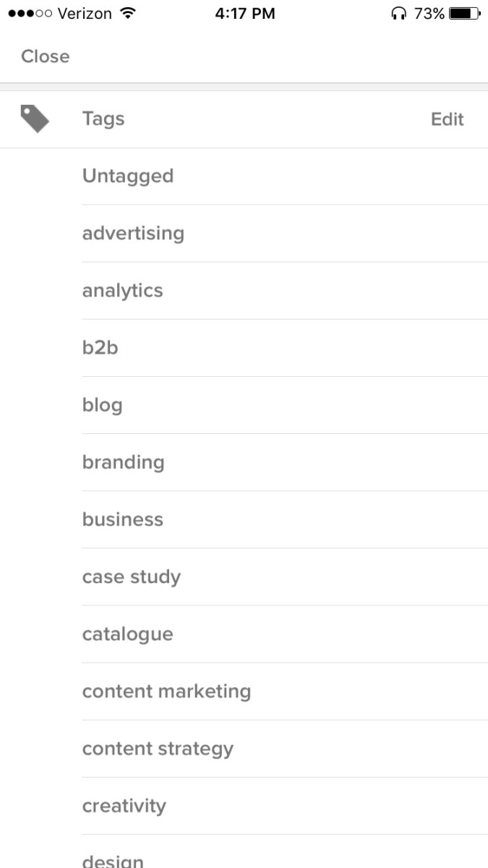Select the b2b tag

pos(100,347)
